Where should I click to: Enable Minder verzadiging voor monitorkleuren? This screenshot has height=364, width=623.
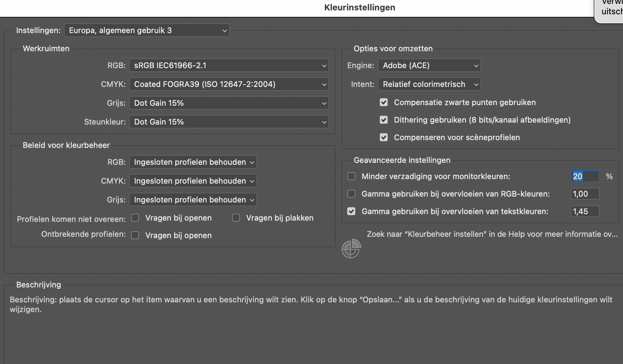[352, 176]
